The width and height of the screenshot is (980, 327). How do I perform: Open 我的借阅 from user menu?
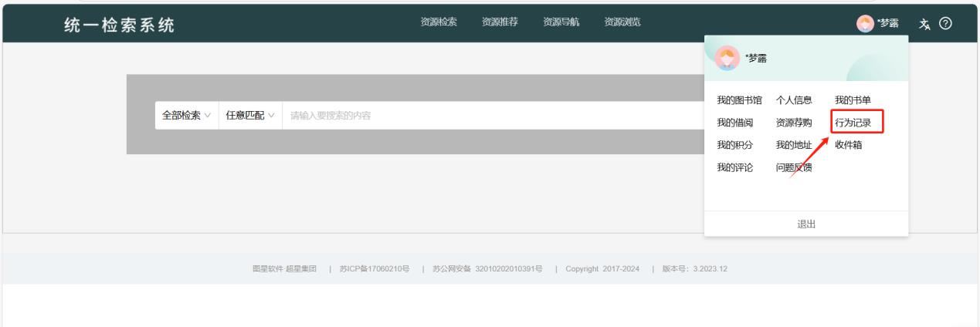[734, 123]
